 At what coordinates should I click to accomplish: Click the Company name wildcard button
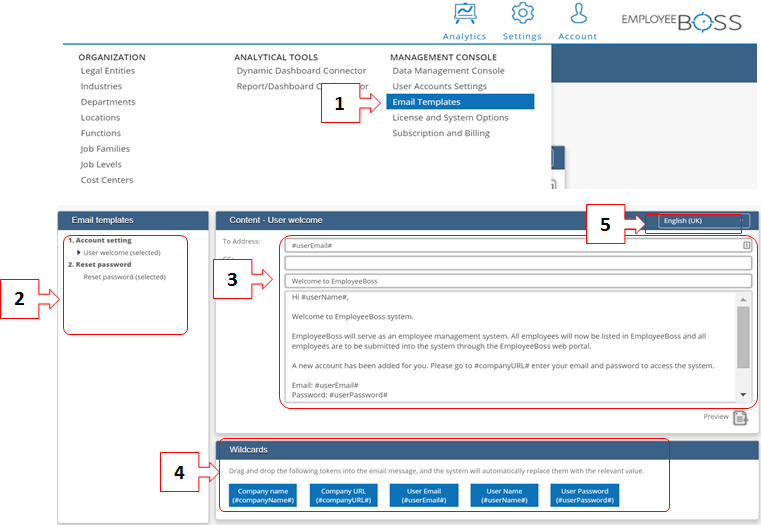pos(263,495)
